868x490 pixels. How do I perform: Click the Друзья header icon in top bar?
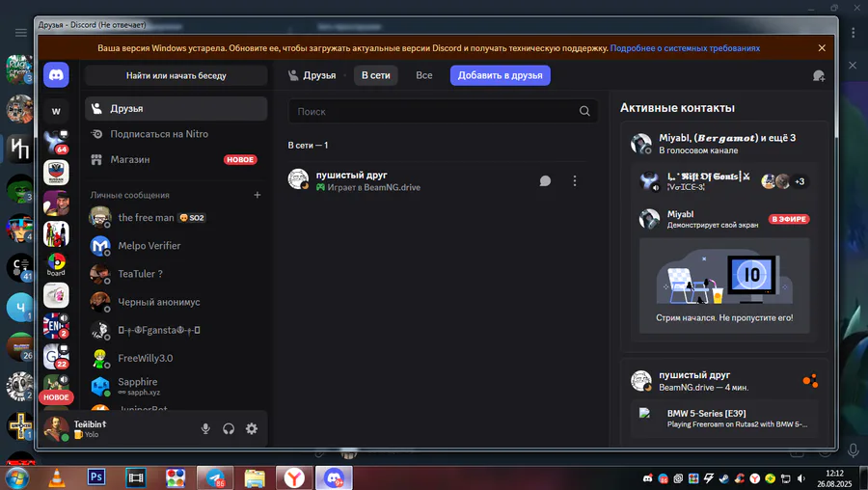(x=293, y=75)
